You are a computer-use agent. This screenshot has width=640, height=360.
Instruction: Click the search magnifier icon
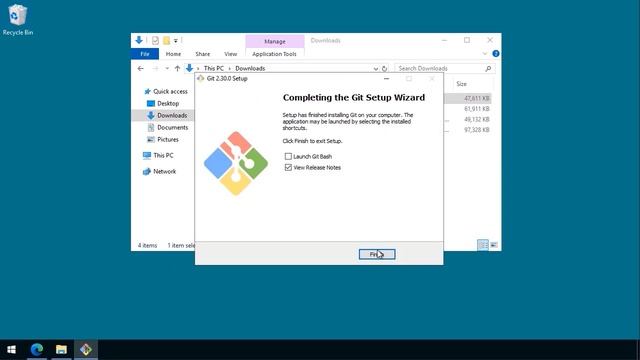coord(488,69)
